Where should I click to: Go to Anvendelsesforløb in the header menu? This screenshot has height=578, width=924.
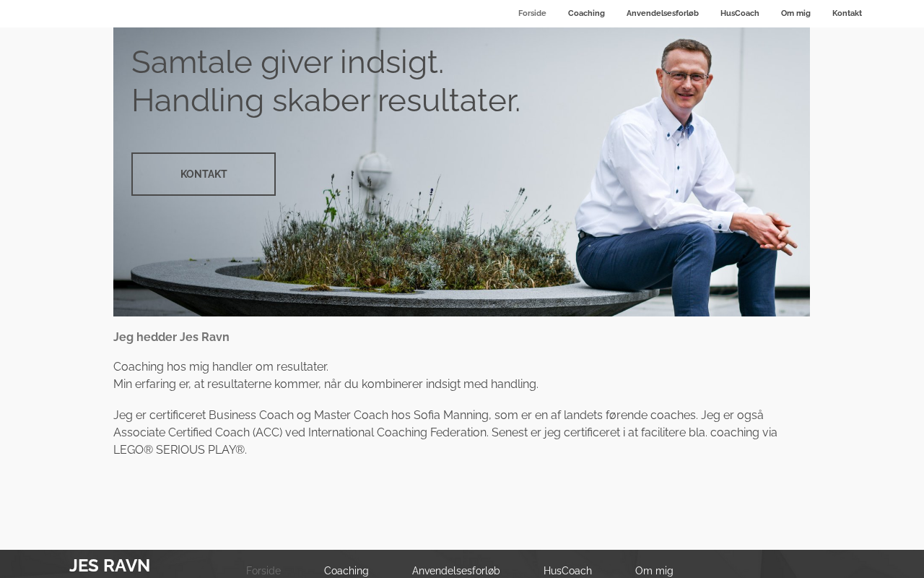click(x=662, y=13)
